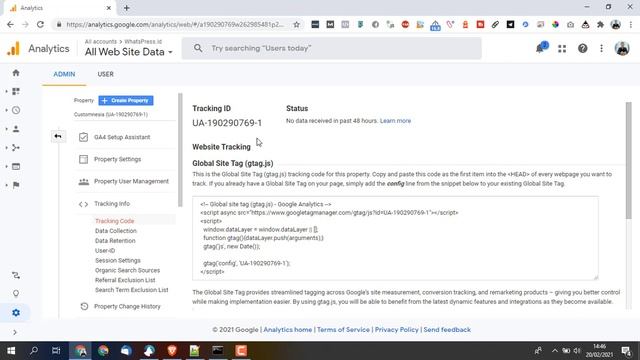This screenshot has height=360, width=640.
Task: Open the Google apps grid icon
Action: (x=562, y=49)
